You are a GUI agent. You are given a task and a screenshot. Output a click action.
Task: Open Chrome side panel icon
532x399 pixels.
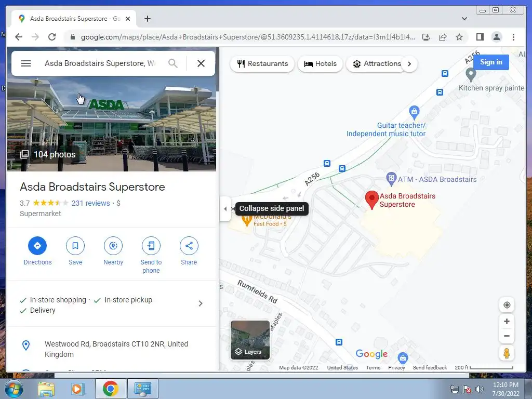[x=480, y=37]
